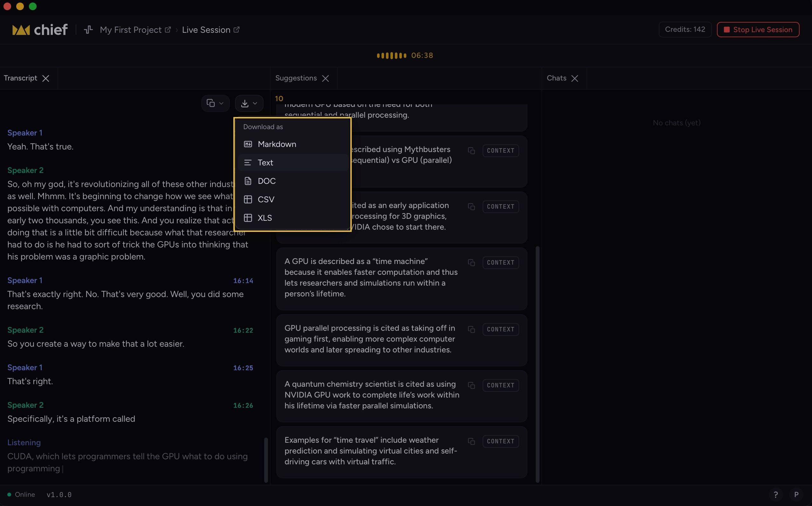812x506 pixels.
Task: Select the Transcript tab
Action: 20,78
